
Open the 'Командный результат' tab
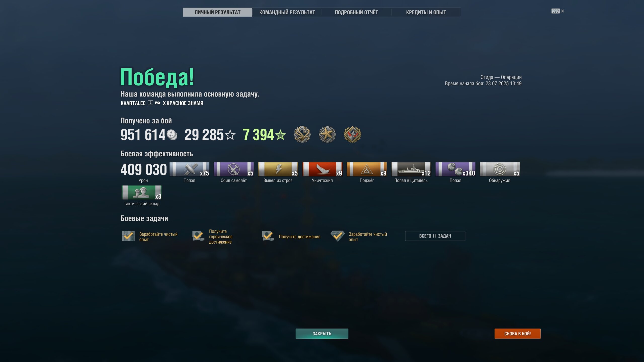pyautogui.click(x=287, y=12)
